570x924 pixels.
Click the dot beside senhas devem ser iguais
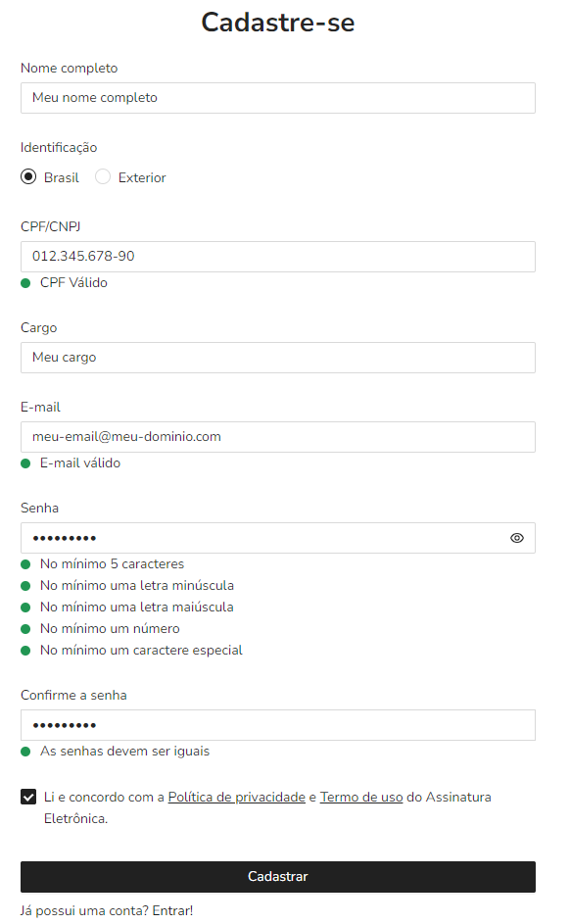click(25, 752)
